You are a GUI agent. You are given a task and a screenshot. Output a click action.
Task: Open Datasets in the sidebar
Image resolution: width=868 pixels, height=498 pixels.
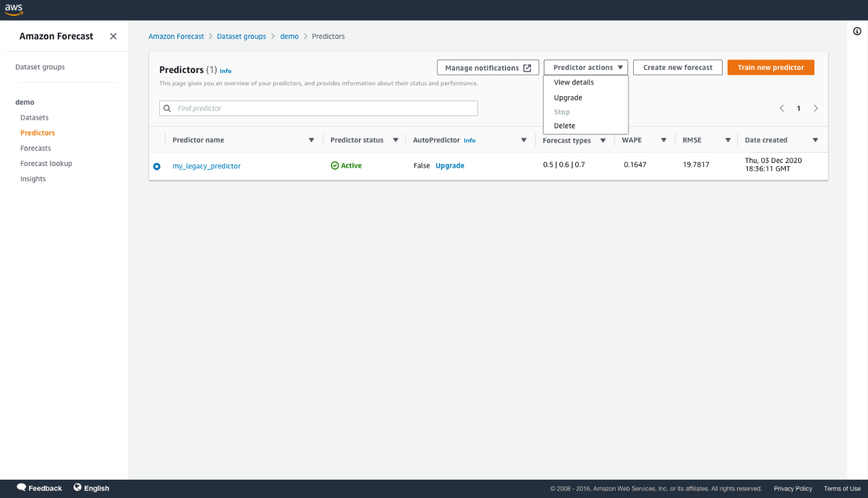pos(34,118)
